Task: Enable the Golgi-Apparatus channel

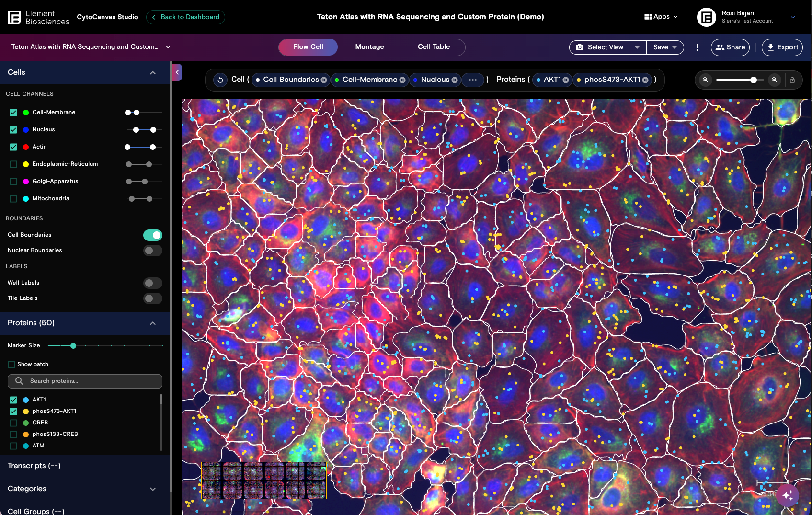Action: point(13,182)
